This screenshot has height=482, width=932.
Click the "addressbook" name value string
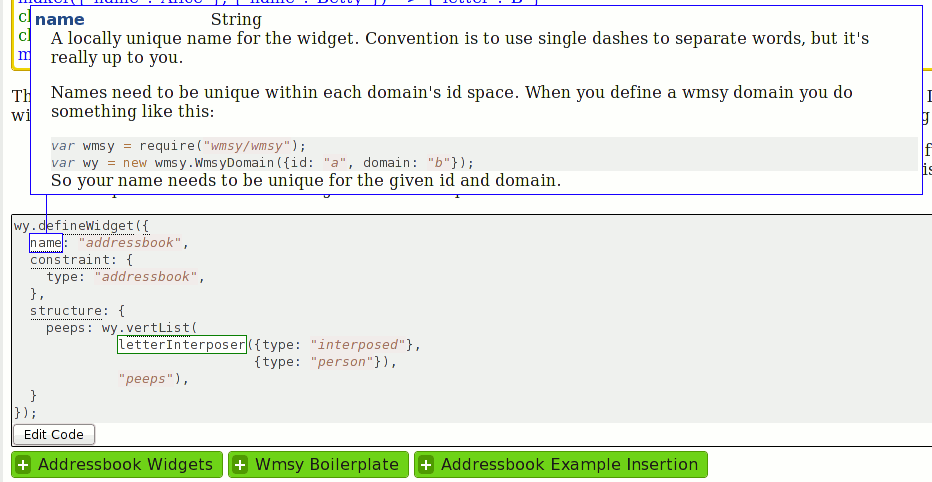pyautogui.click(x=130, y=242)
